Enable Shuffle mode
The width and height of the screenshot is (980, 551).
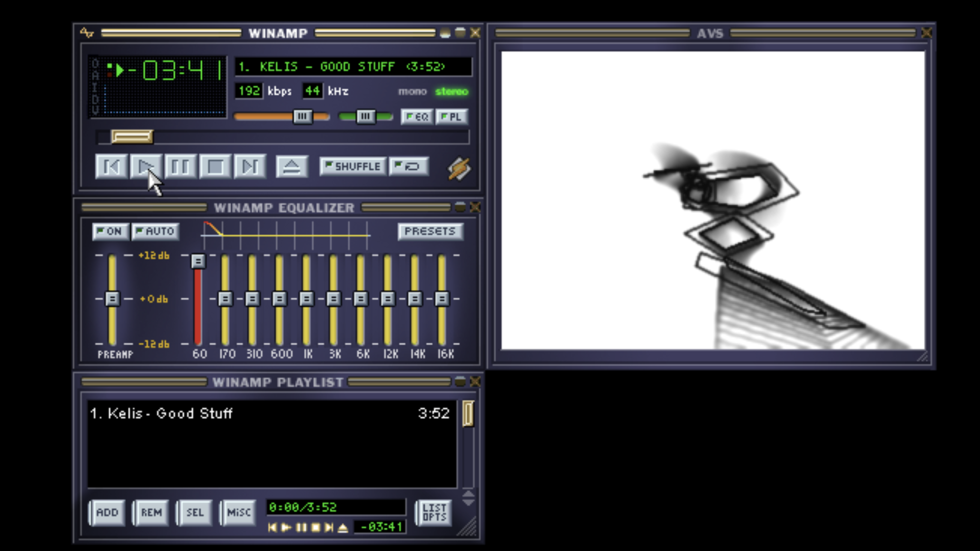point(353,166)
